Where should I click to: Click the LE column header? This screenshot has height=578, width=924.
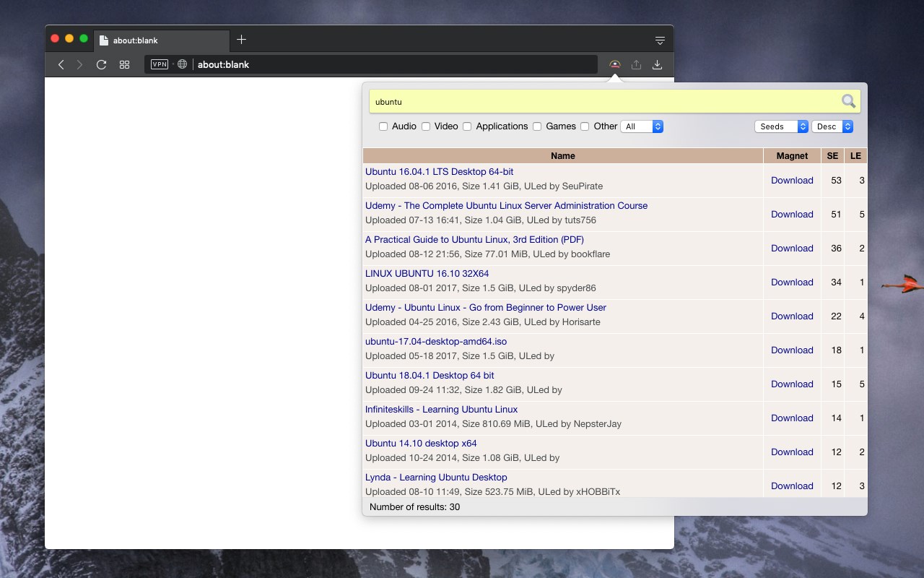click(x=855, y=156)
